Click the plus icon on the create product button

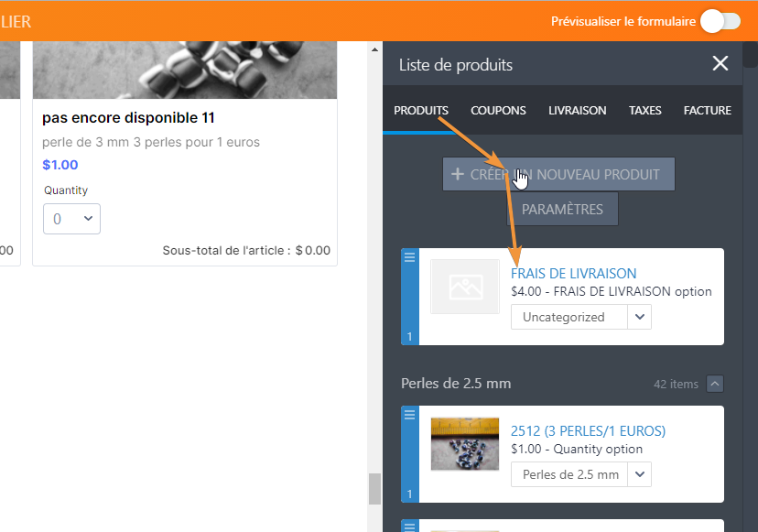458,174
